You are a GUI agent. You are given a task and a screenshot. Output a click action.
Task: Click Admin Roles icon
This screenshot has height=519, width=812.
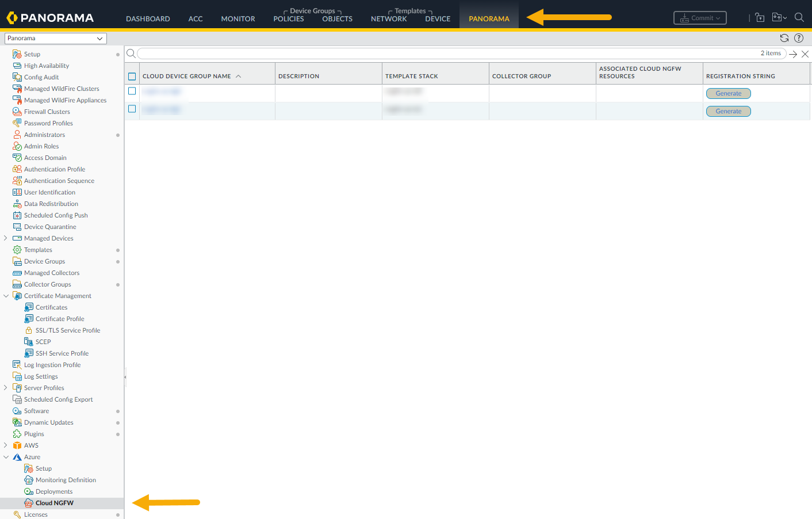17,146
